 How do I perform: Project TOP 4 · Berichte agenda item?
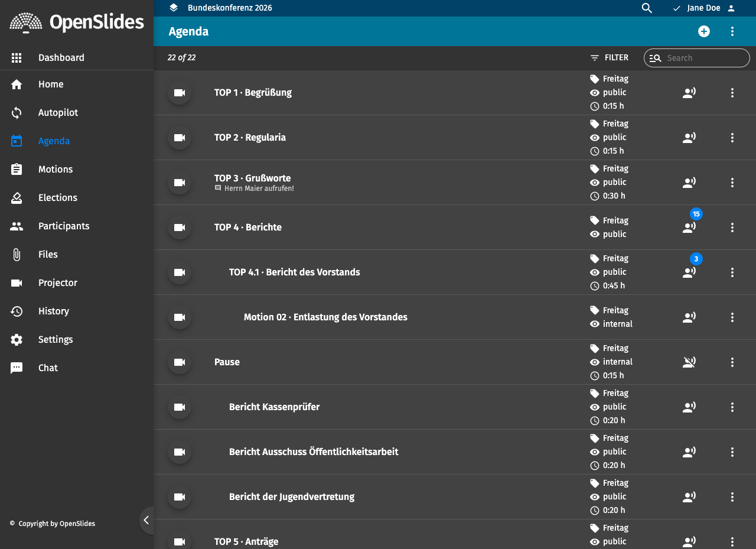point(180,228)
